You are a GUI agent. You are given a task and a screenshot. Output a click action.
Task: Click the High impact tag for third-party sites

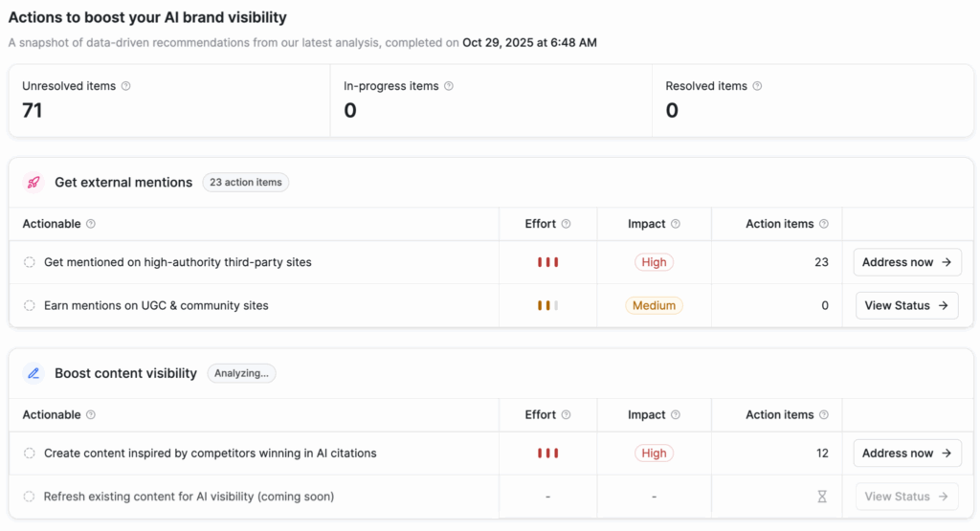click(x=654, y=262)
